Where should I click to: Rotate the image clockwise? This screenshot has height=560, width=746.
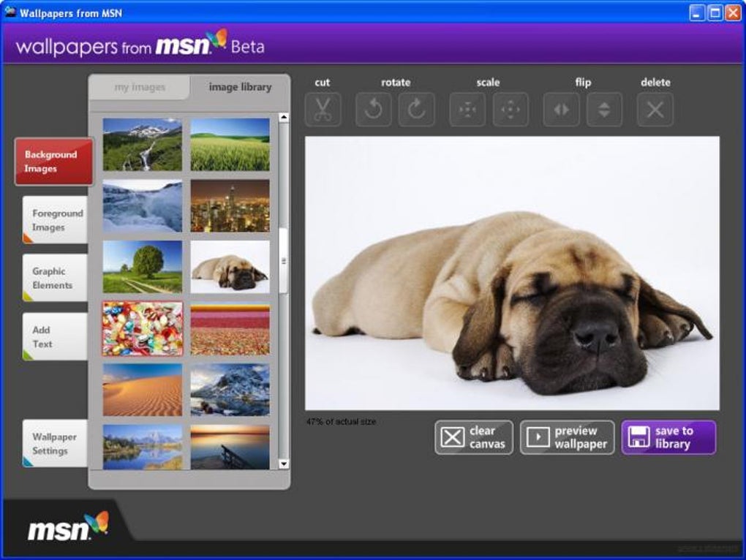click(416, 110)
